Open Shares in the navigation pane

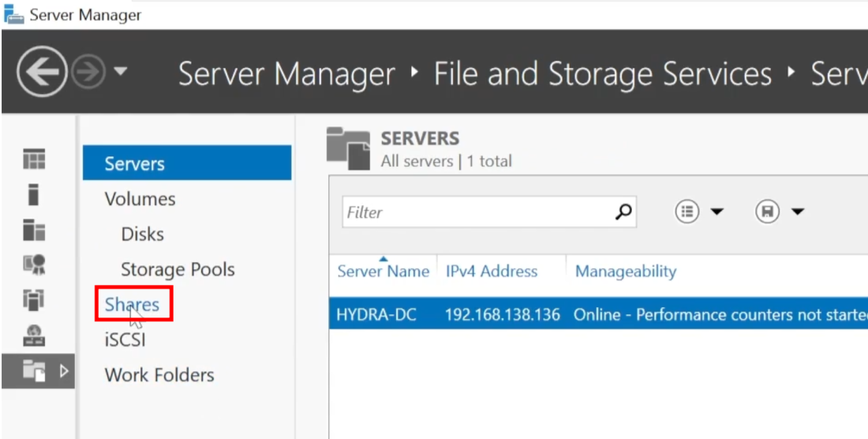click(x=132, y=305)
